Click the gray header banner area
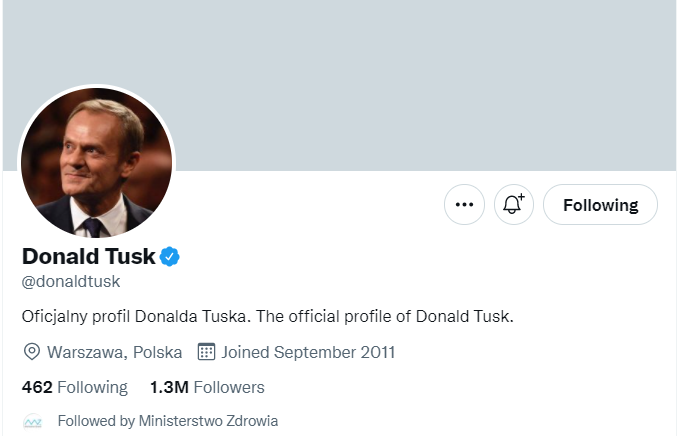Screen dimensions: 680x436 [x=400, y=80]
